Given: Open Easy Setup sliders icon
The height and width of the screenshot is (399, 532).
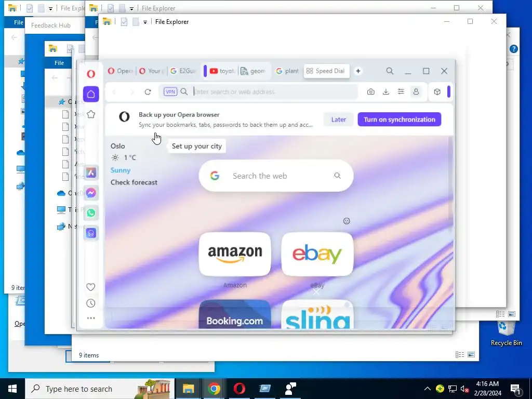Looking at the screenshot, I should point(401,91).
